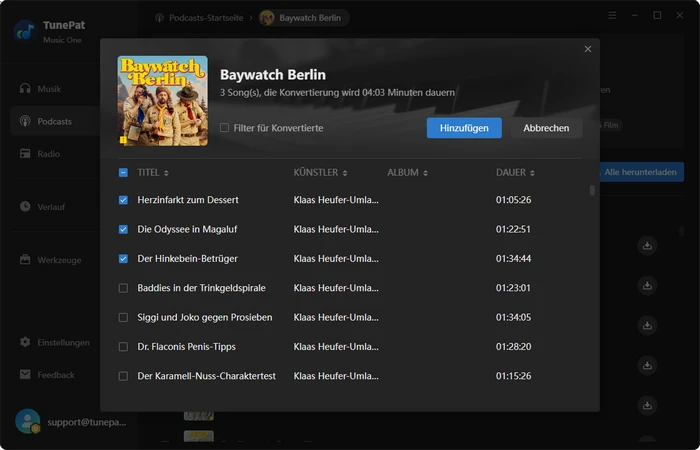700x450 pixels.
Task: Open the hamburger menu in title bar
Action: pyautogui.click(x=612, y=16)
